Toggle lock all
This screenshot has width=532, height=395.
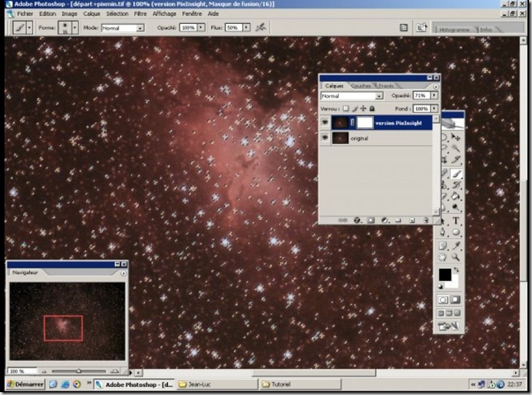(372, 108)
